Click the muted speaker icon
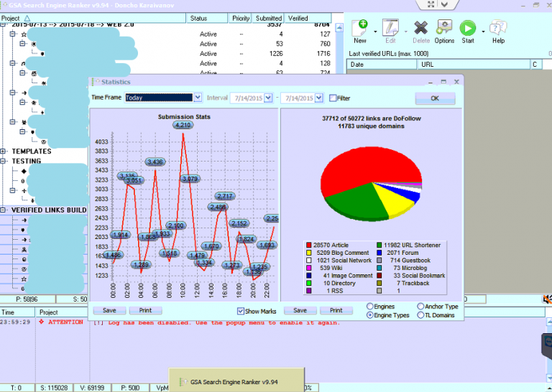The height and width of the screenshot is (392, 552). point(547,299)
